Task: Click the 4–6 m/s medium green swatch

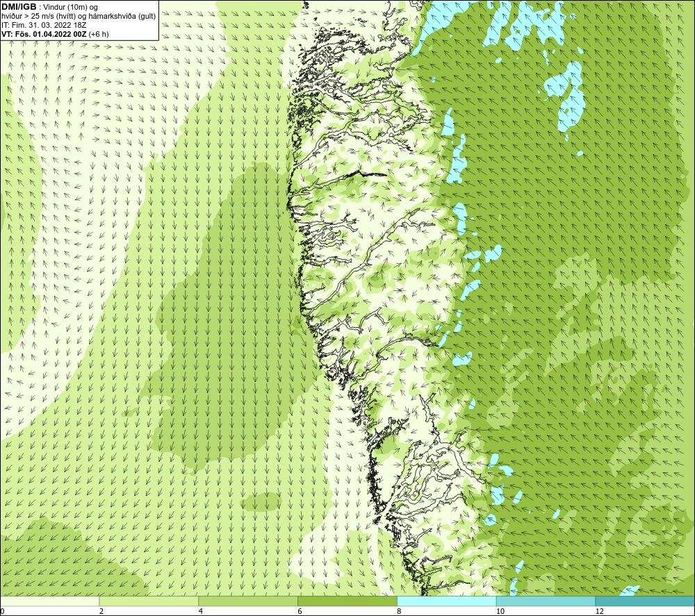Action: click(248, 601)
